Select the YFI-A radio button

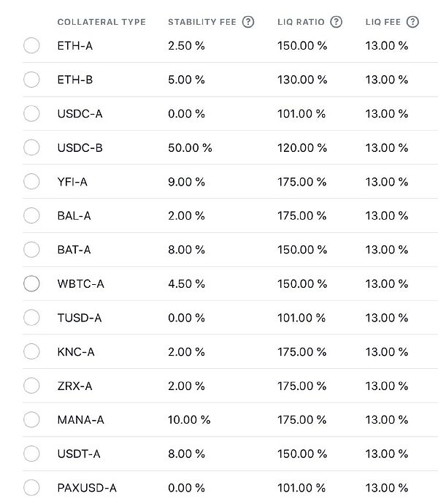(31, 181)
